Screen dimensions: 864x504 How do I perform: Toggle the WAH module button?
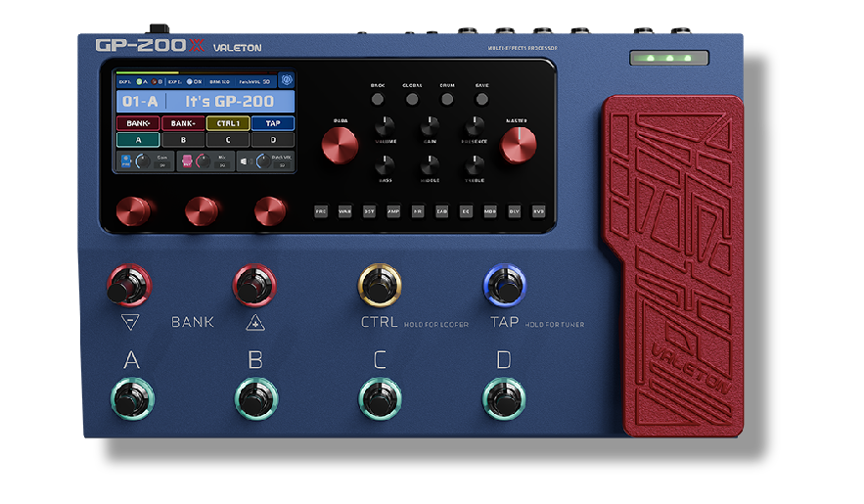[x=345, y=211]
